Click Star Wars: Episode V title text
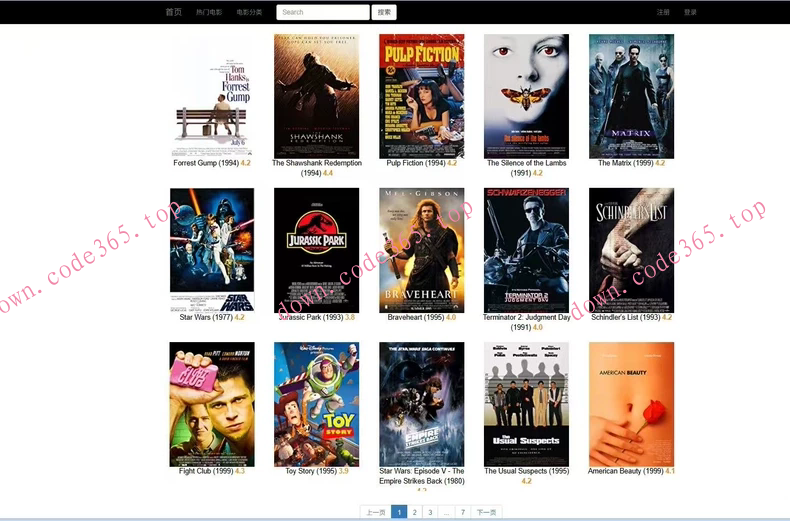The image size is (790, 521). pyautogui.click(x=422, y=476)
